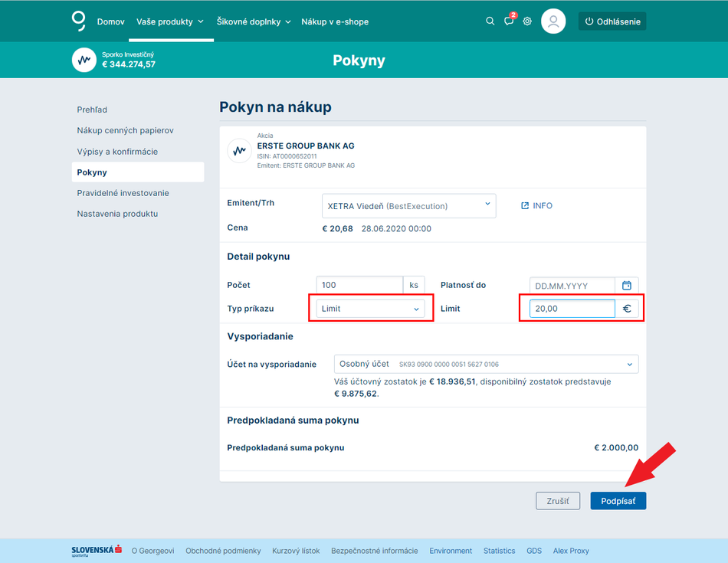This screenshot has height=563, width=728.
Task: Click the Platnosť do date field
Action: (572, 286)
